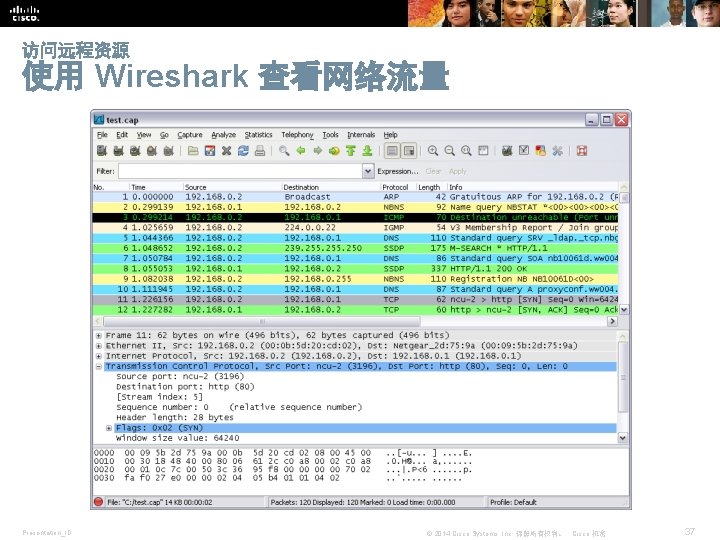Jump to last packet icon
Screen dimensions: 720x540
367,151
